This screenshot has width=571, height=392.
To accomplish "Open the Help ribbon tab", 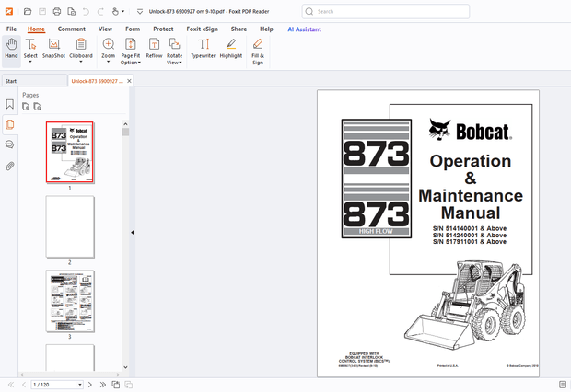I will (266, 29).
